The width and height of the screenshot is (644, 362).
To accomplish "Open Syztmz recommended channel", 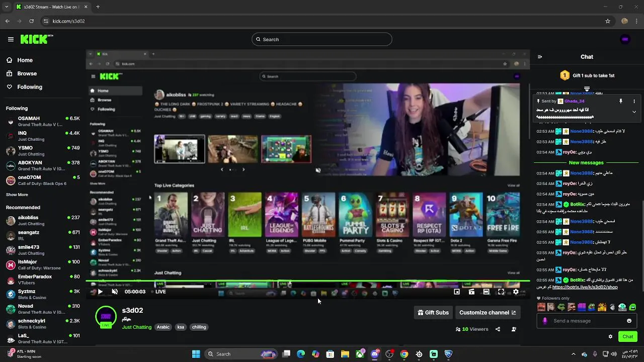I will (43, 294).
